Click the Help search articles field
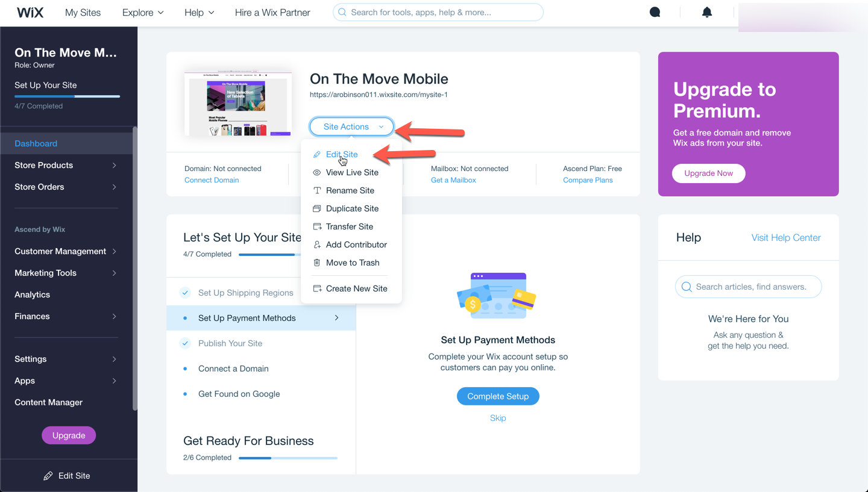The width and height of the screenshot is (868, 492). (748, 287)
